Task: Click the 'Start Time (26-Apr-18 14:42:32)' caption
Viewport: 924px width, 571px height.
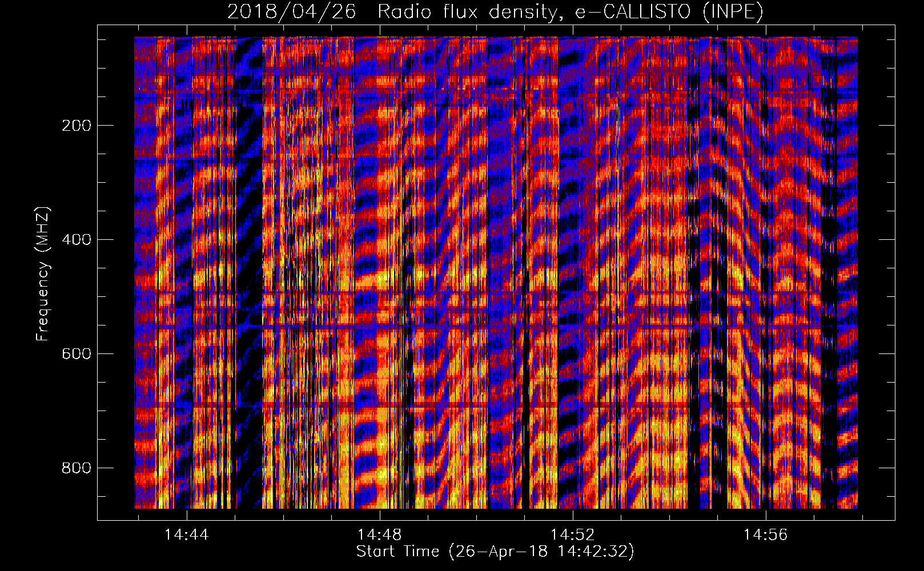Action: coord(495,552)
